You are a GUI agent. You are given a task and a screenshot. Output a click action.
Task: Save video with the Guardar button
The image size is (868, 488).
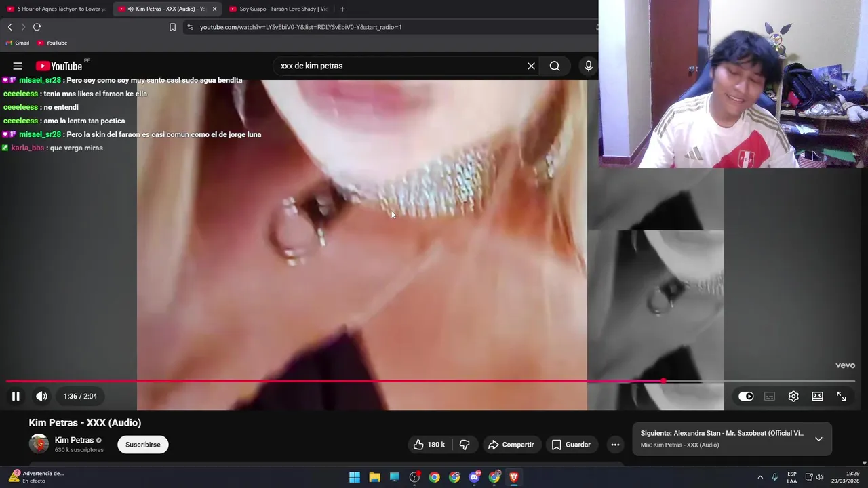pos(571,445)
